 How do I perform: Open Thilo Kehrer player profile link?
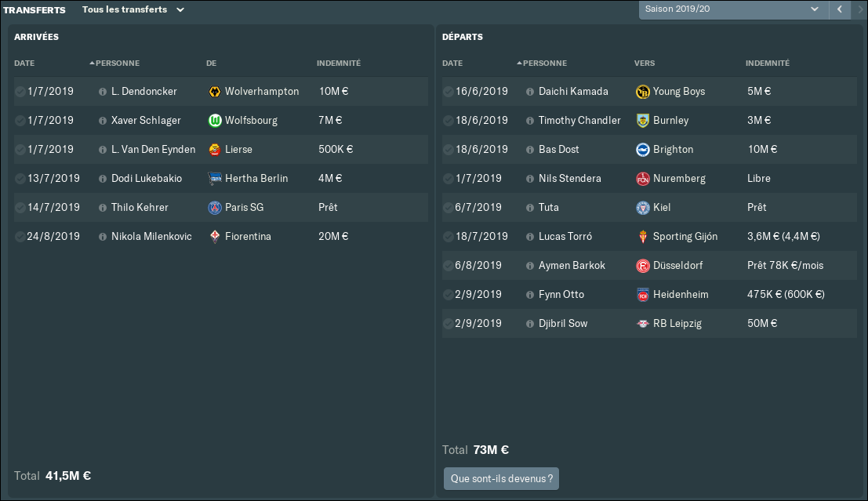tap(140, 207)
